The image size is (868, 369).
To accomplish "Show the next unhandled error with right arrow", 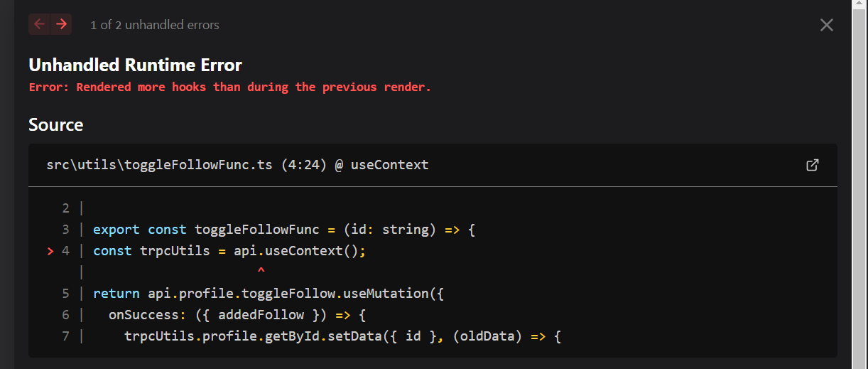I will 62,24.
